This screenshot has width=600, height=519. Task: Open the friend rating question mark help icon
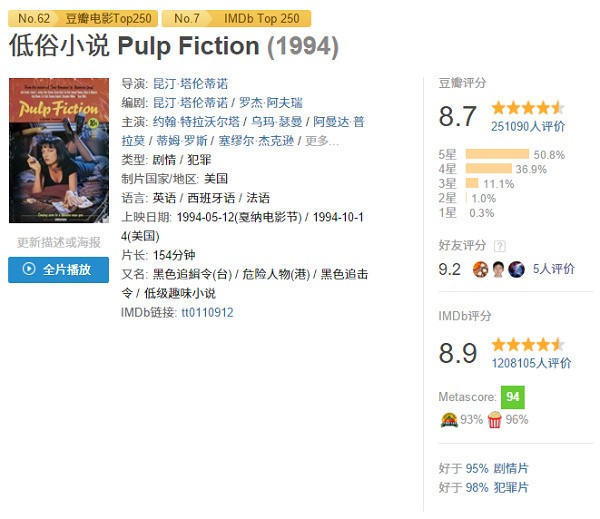(499, 246)
